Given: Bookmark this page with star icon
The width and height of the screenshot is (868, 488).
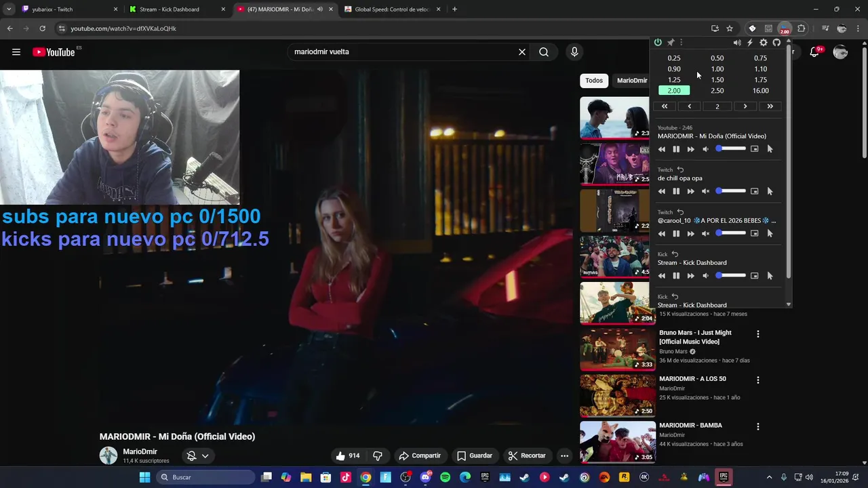Looking at the screenshot, I should (730, 28).
